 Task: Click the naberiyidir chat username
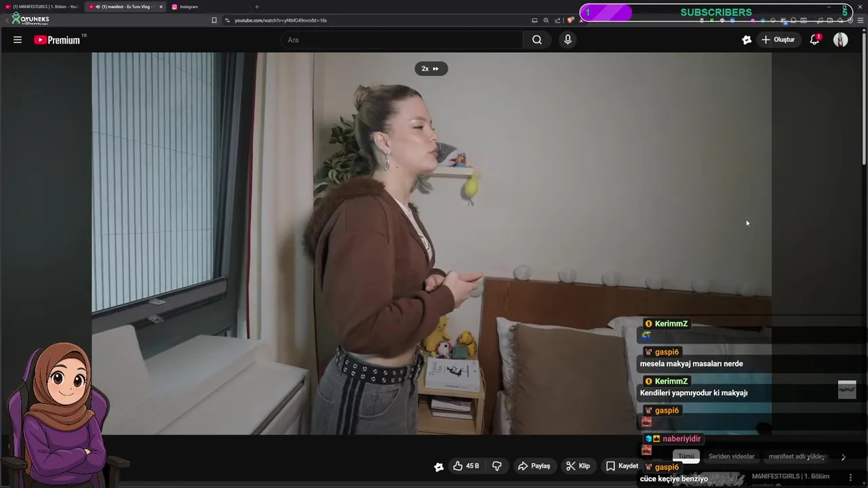[682, 439]
